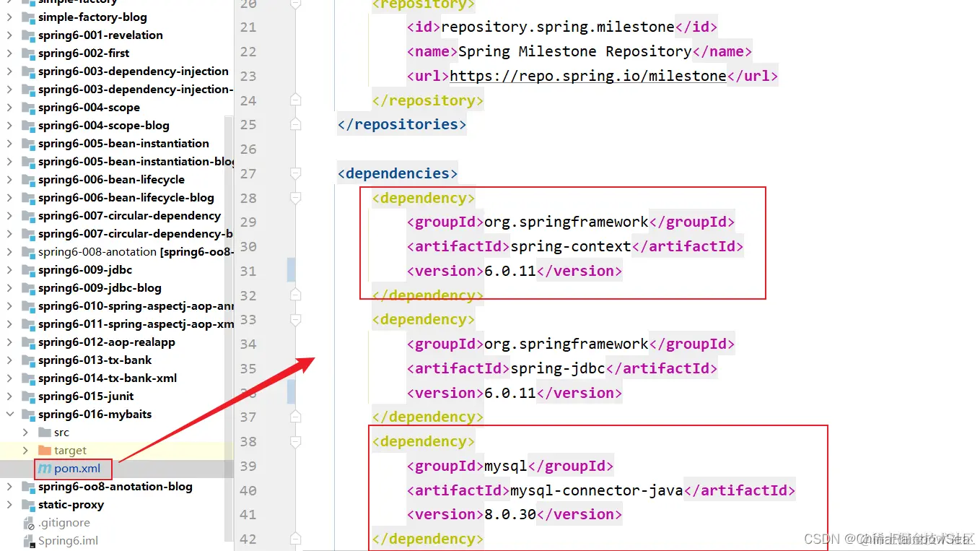Click the spring-context artifactId text
Viewport: 980px width, 551px height.
571,246
